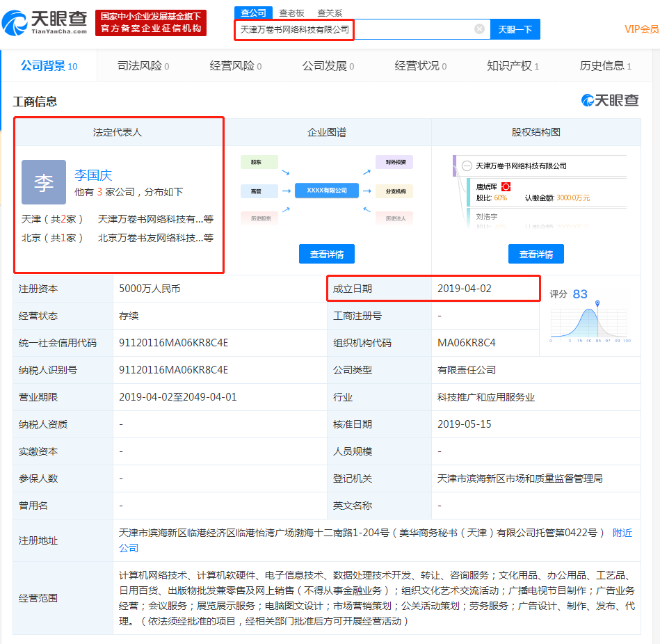Viewport: 660px width, 644px height.
Task: Click the 股东 node in enterprise graph
Action: click(x=259, y=162)
